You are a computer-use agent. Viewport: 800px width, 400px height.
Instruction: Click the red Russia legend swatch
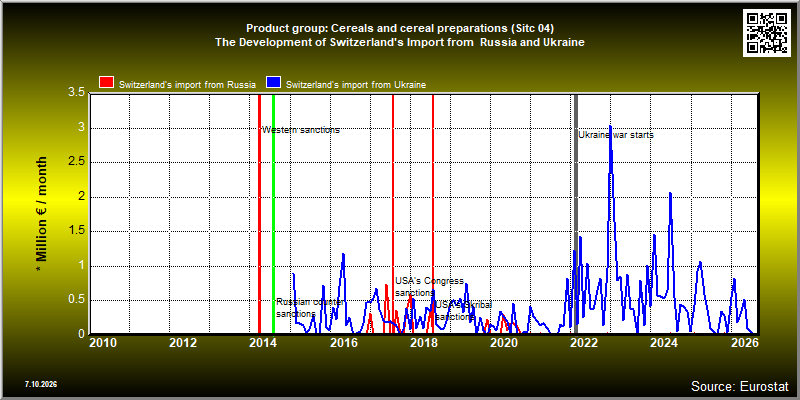pos(107,84)
